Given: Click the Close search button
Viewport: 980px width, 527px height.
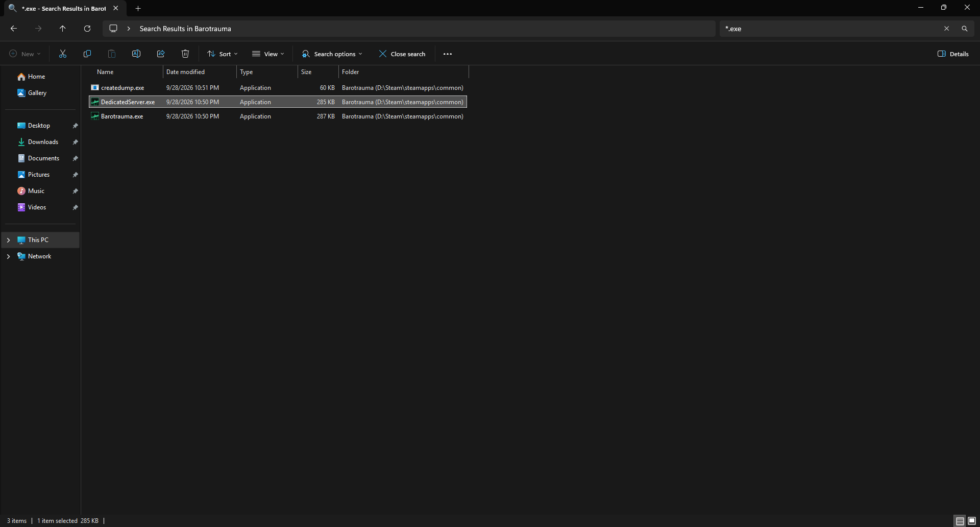Looking at the screenshot, I should point(402,54).
